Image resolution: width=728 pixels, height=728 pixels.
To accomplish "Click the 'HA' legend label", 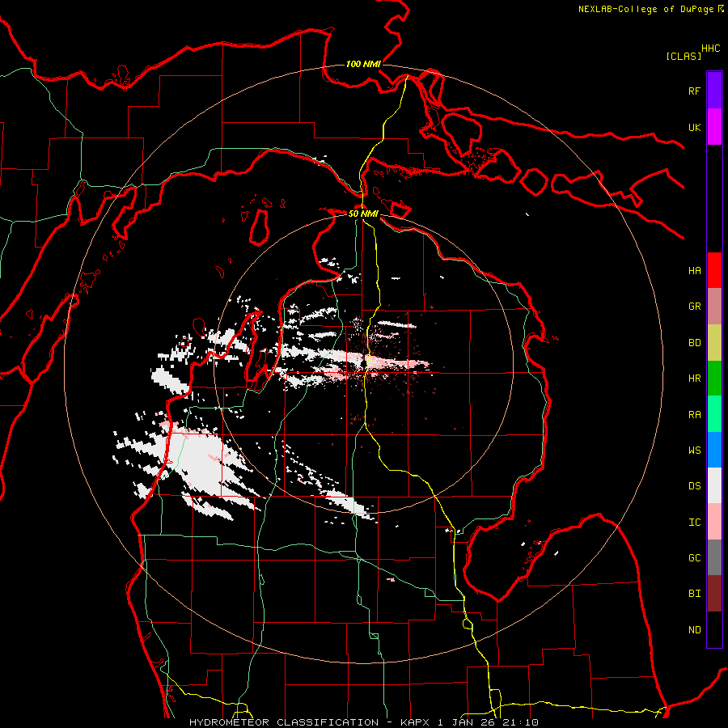I will click(x=694, y=271).
